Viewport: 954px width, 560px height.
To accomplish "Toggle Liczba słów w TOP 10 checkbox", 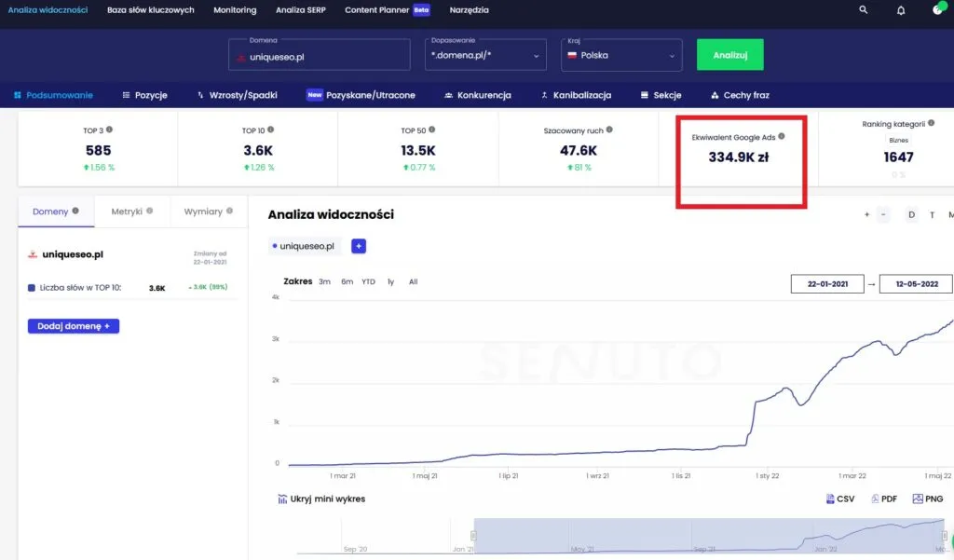I will [32, 287].
